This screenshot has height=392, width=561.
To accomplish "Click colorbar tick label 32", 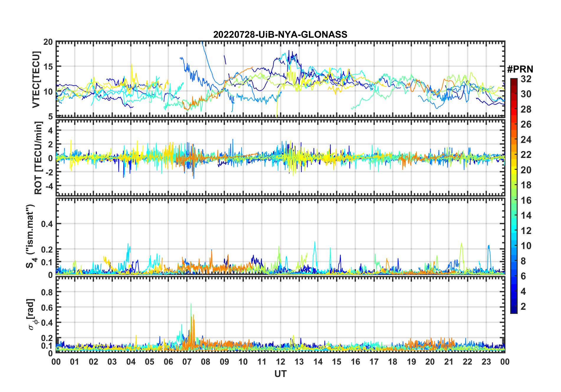I will click(526, 79).
